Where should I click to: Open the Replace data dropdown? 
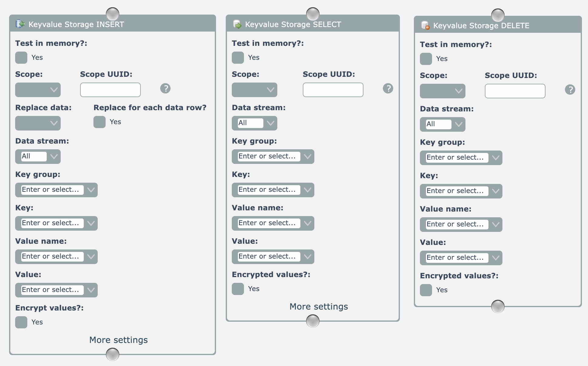click(x=38, y=123)
